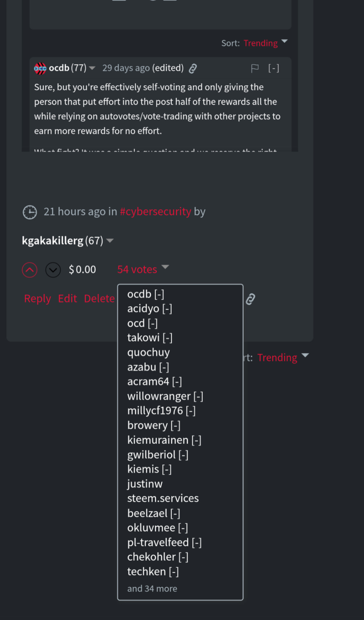
Task: Collapse ocdb's comment with [-] toggle
Action: [274, 68]
